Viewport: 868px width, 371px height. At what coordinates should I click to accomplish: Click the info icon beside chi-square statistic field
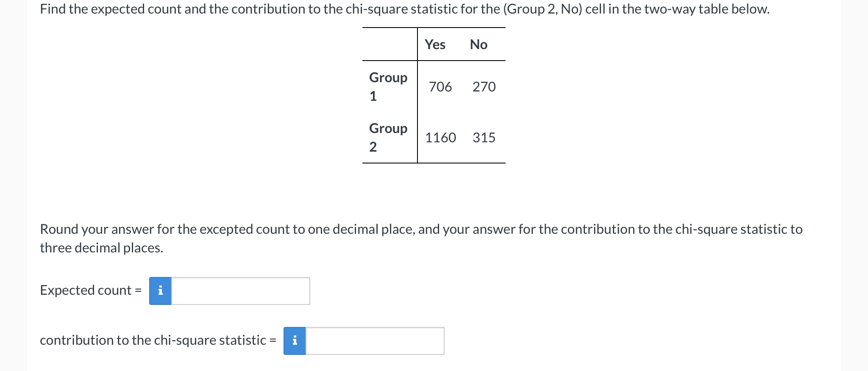click(295, 340)
